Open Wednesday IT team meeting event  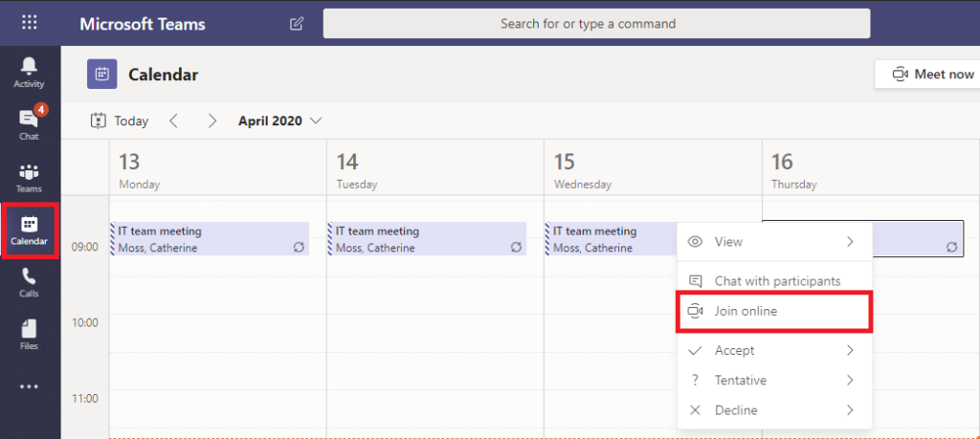tap(612, 239)
